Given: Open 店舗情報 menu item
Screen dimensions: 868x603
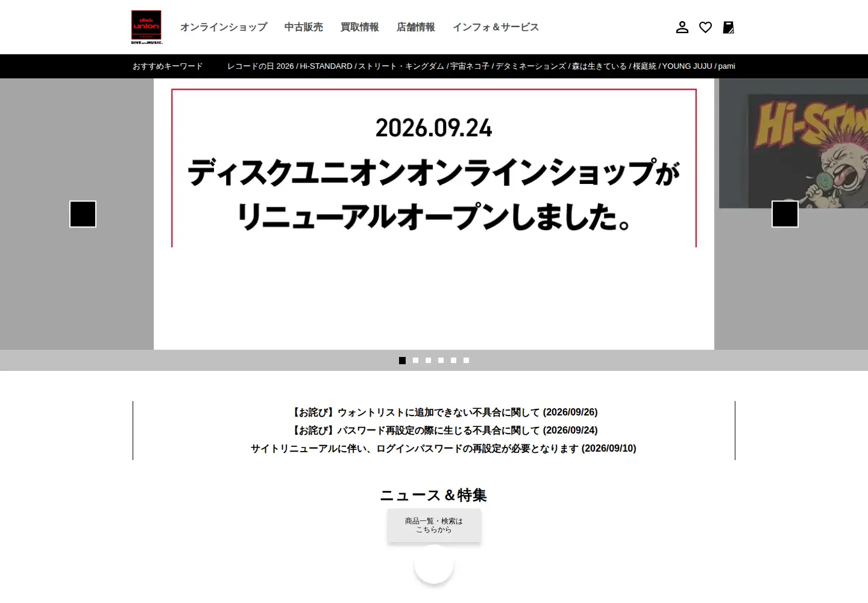Looking at the screenshot, I should point(416,27).
